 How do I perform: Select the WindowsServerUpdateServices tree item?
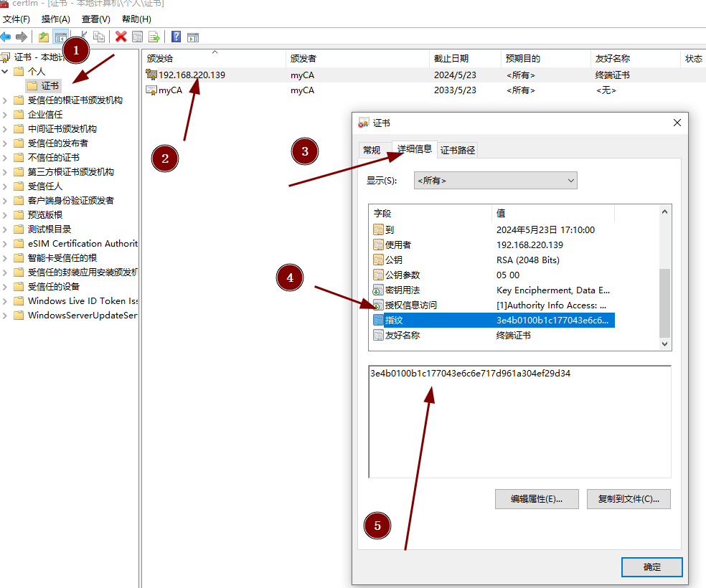(83, 316)
